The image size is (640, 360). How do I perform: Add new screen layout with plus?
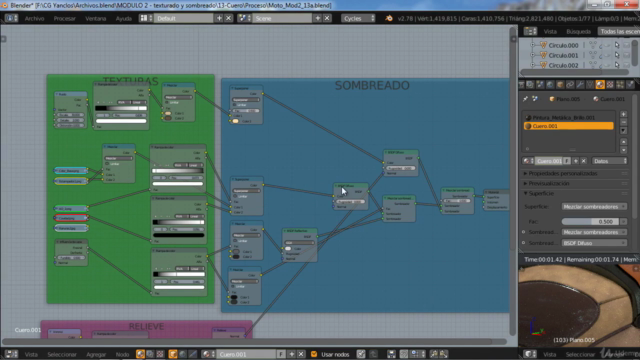[220, 18]
